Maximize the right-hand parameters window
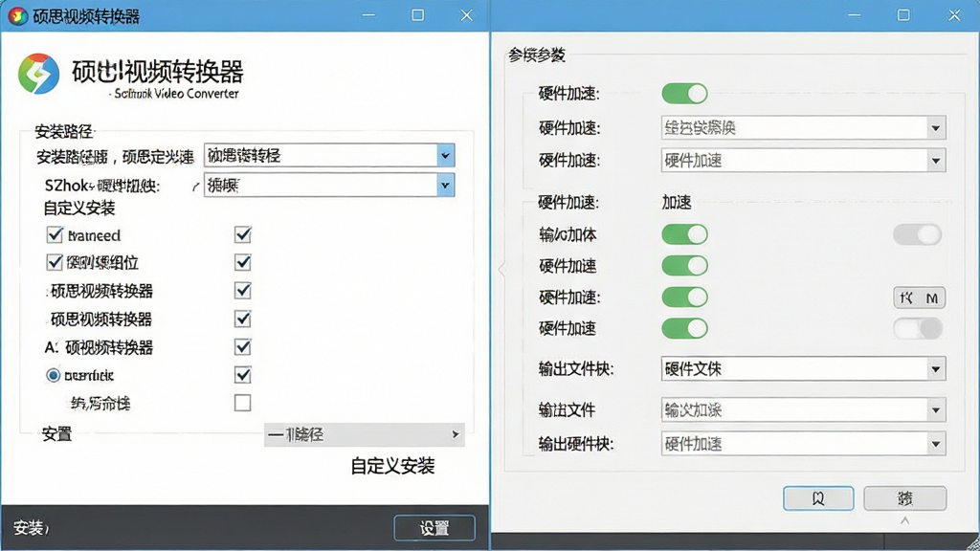This screenshot has height=551, width=980. (x=903, y=15)
